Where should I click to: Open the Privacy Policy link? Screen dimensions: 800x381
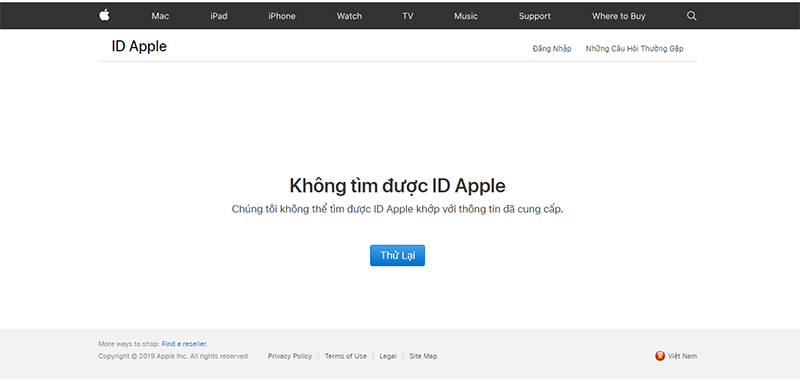point(290,356)
